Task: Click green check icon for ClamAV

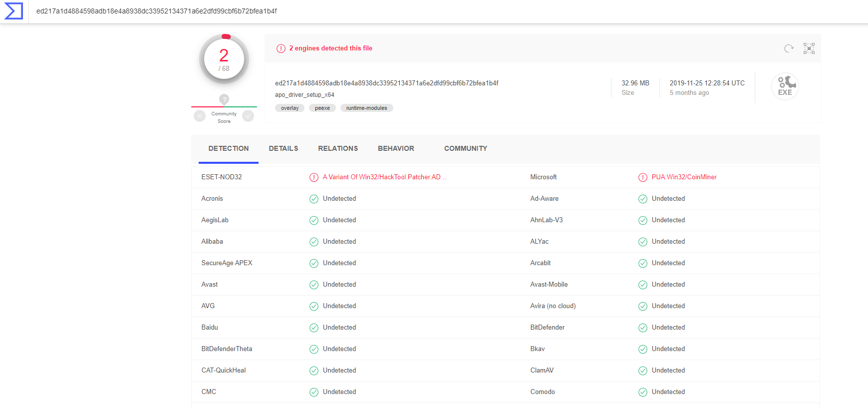Action: pyautogui.click(x=643, y=371)
